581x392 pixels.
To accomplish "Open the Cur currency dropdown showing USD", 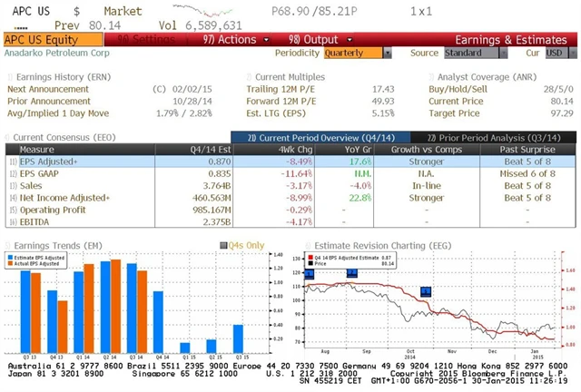I will [556, 53].
